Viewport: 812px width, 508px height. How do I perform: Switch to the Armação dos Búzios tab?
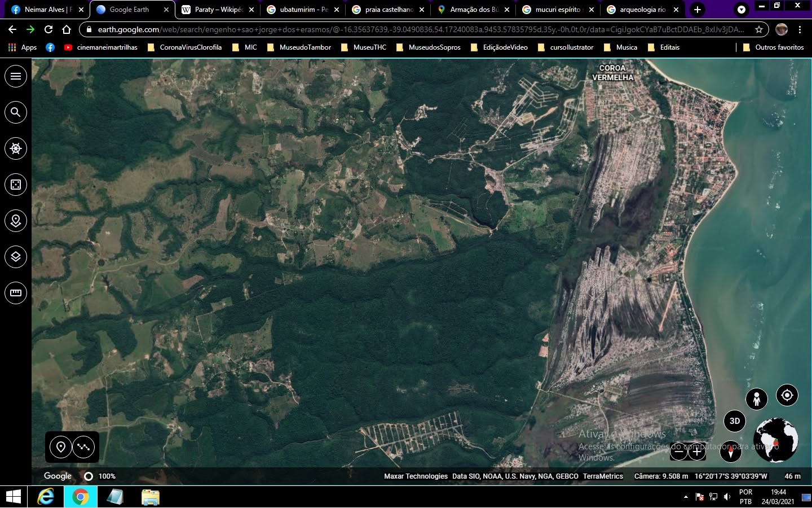tap(473, 10)
